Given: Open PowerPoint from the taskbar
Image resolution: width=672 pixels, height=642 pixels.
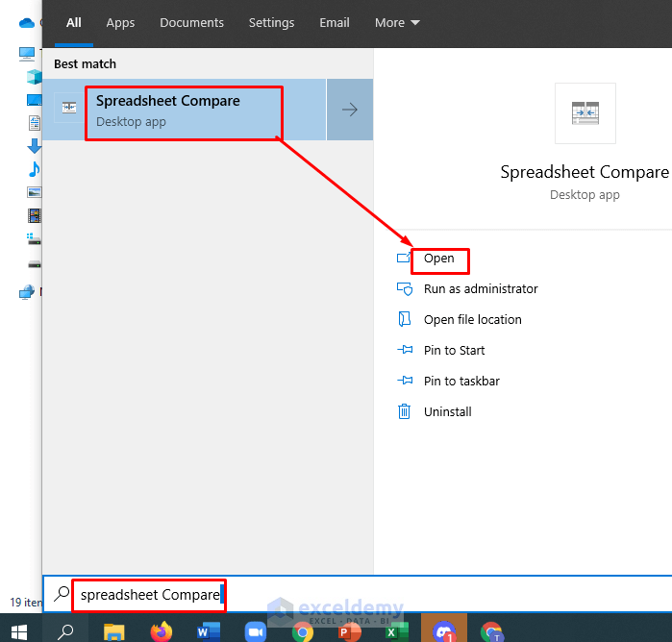Looking at the screenshot, I should tap(349, 631).
